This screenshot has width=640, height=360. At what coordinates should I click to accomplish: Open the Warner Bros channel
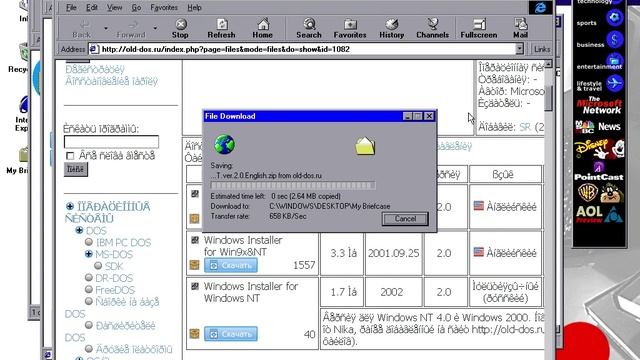tap(600, 193)
